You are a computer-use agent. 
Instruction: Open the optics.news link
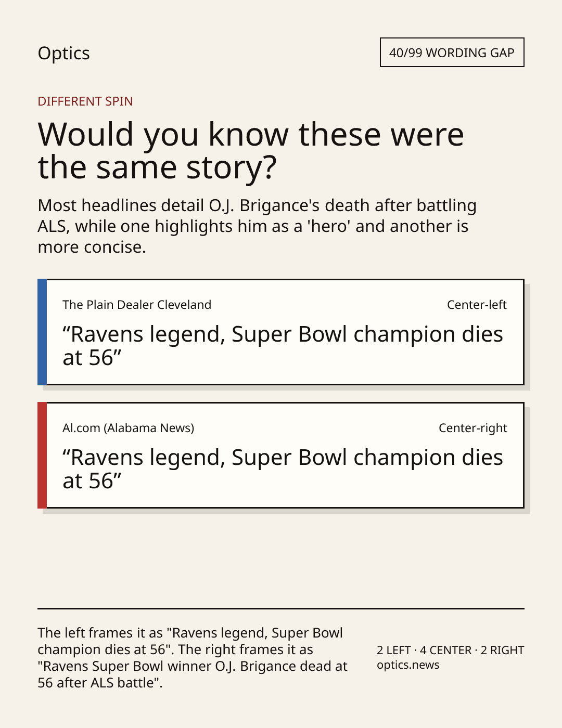pyautogui.click(x=408, y=665)
